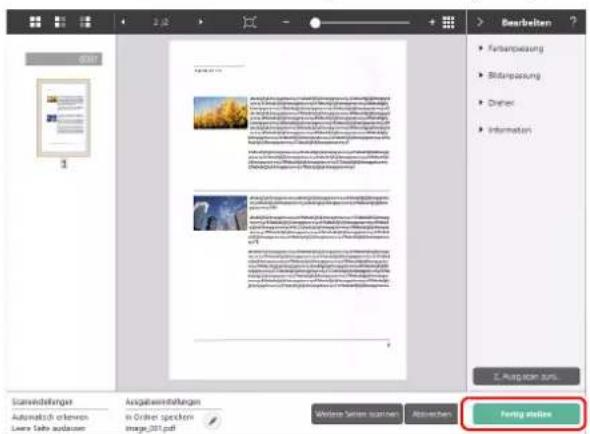Click the yellow trees image in preview
The width and height of the screenshot is (590, 434).
[220, 113]
